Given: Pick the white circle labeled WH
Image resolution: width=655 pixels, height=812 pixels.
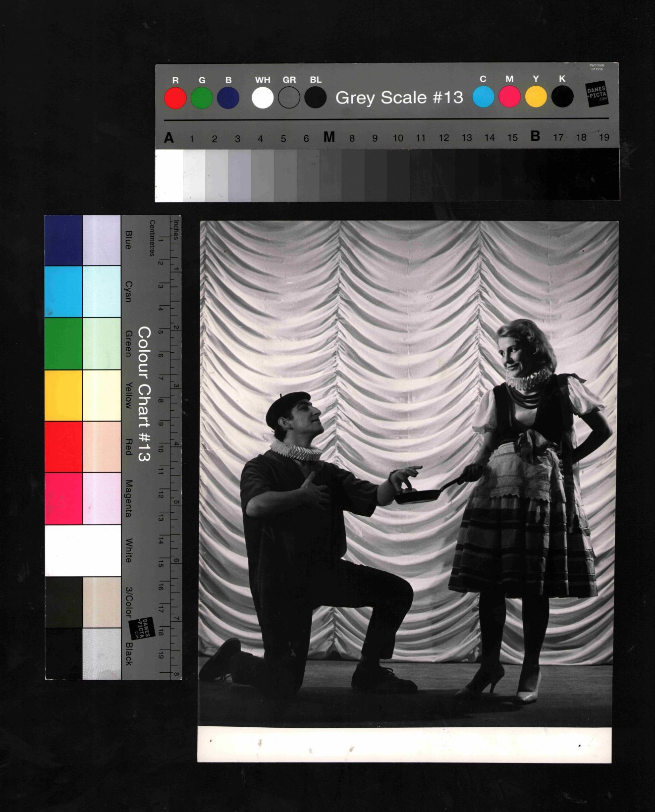Looking at the screenshot, I should click(262, 98).
